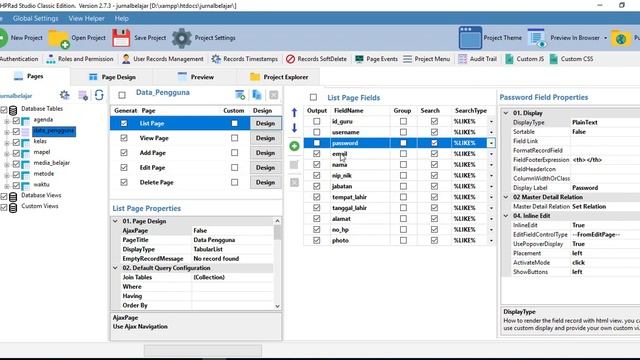The image size is (640, 360).
Task: Collapse the 01. Page Design group
Action: point(116,221)
